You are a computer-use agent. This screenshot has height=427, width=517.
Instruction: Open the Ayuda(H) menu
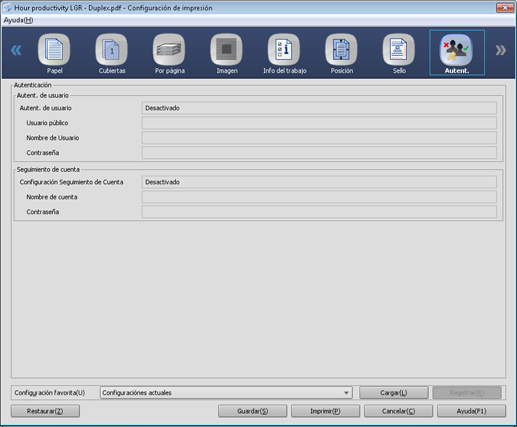point(18,20)
